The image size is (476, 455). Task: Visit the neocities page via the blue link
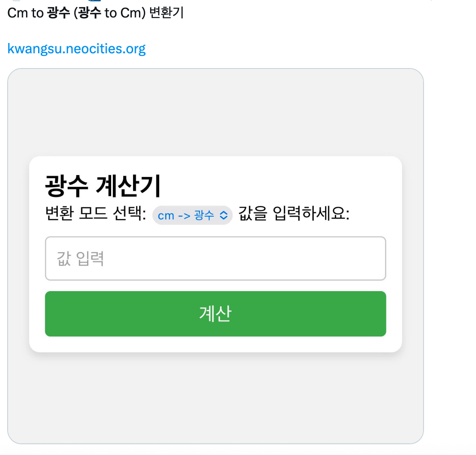tap(76, 48)
